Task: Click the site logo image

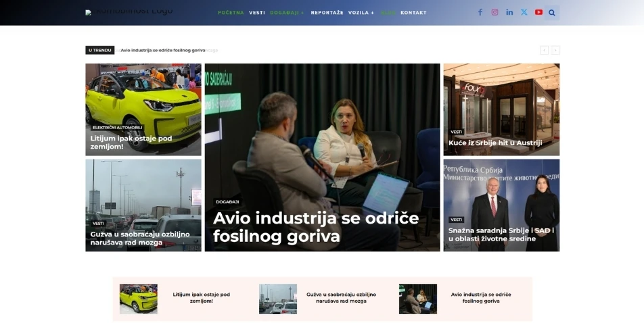Action: (x=129, y=12)
